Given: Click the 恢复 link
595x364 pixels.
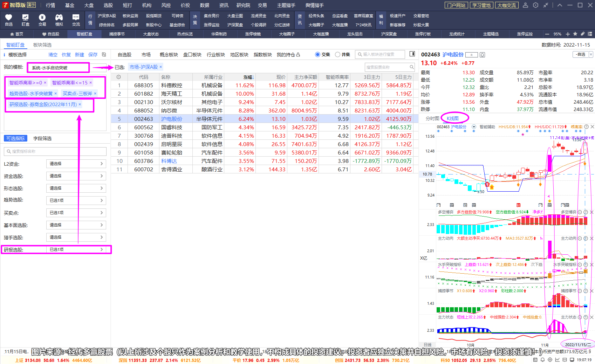Looking at the screenshot, I should pos(66,55).
